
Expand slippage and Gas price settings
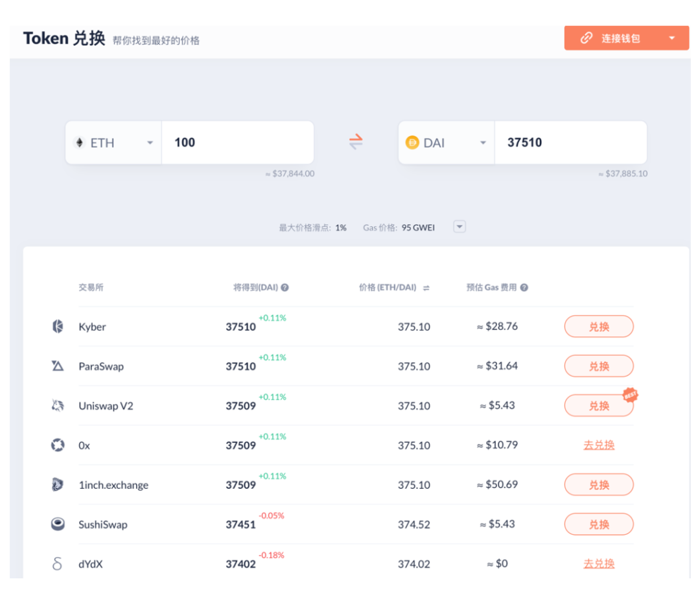point(459,227)
